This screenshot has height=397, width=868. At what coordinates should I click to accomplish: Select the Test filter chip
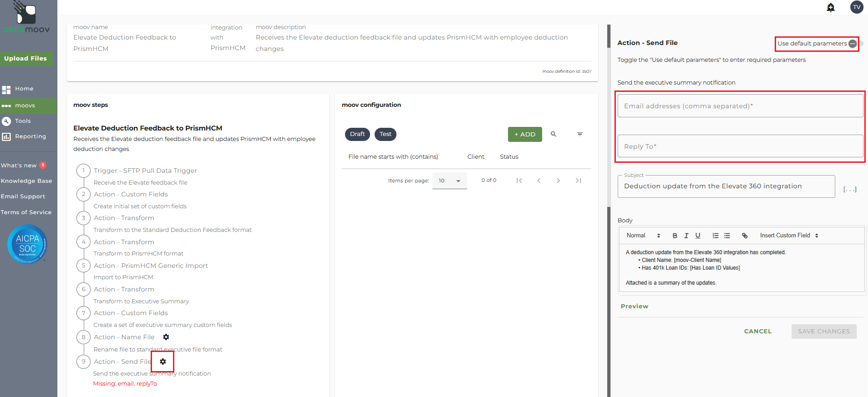(x=386, y=134)
